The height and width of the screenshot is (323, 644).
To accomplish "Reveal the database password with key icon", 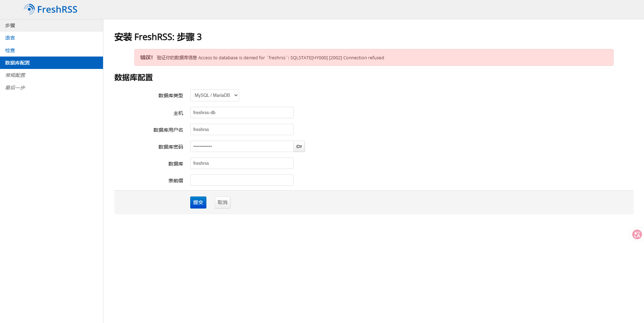I will (x=299, y=147).
